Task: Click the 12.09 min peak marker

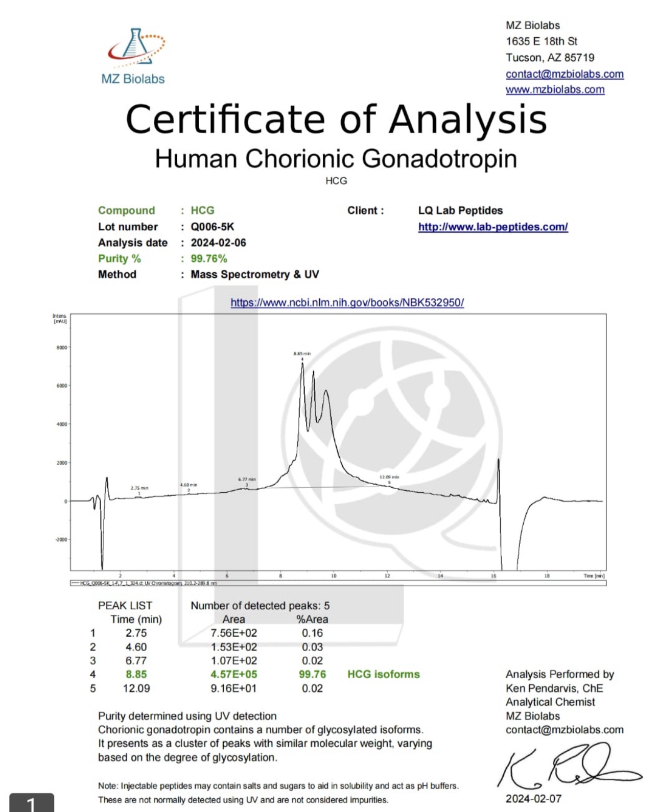Action: (389, 477)
